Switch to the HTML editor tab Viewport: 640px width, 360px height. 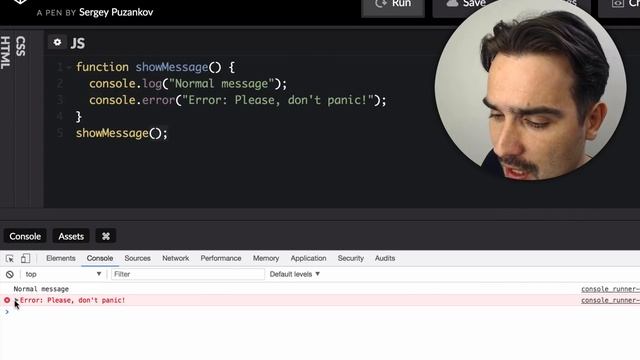tap(6, 53)
